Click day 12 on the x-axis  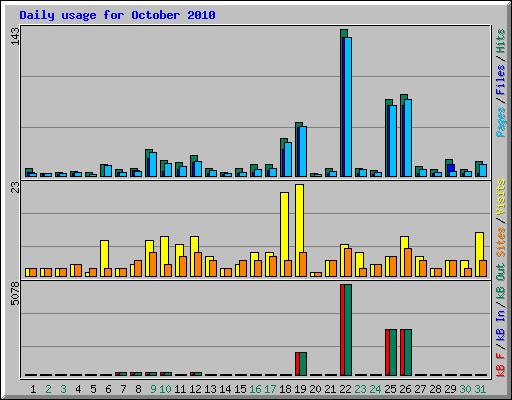pos(195,389)
